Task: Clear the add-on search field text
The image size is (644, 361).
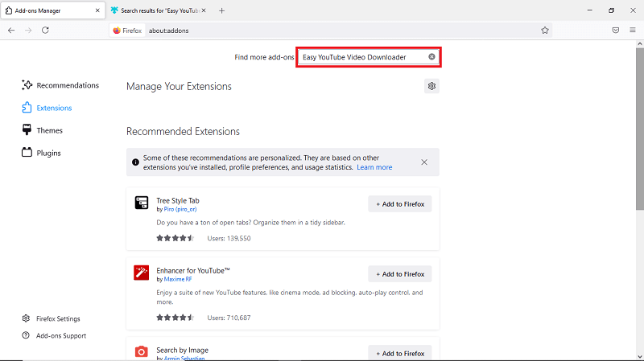Action: coord(431,56)
